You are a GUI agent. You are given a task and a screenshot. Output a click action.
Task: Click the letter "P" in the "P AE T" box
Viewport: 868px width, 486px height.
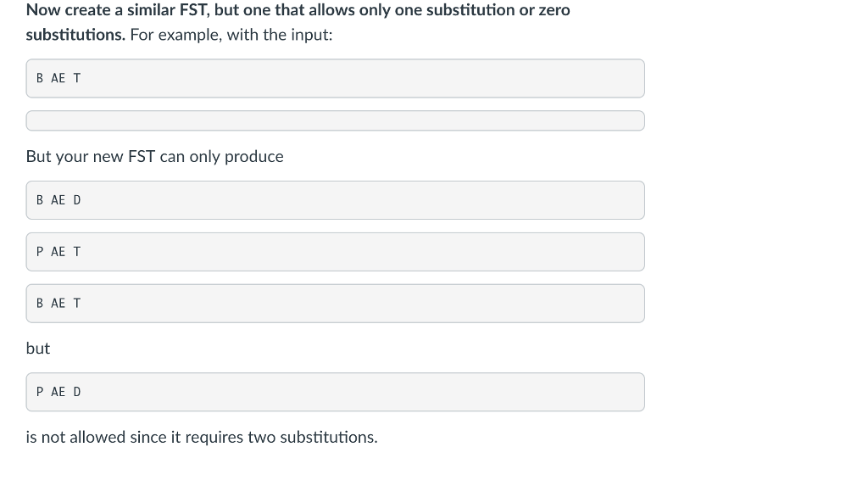pos(40,252)
